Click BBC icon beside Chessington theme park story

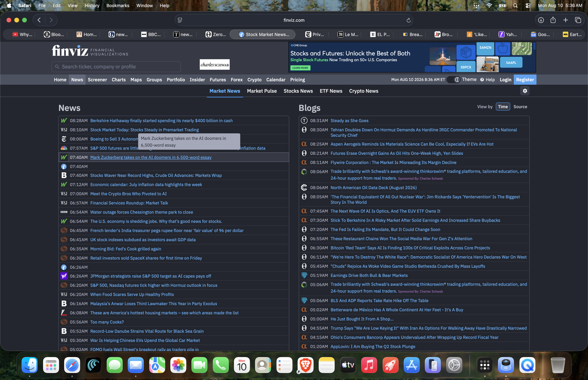coord(64,212)
